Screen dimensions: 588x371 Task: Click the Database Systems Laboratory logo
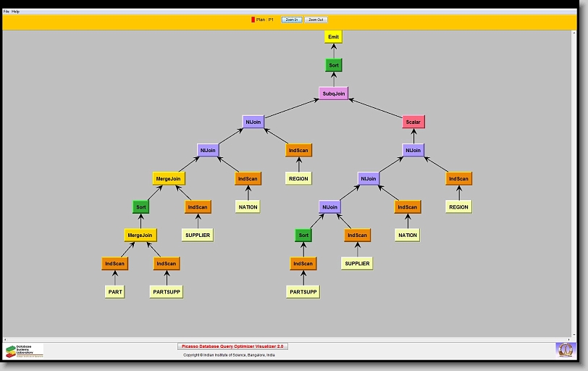(x=24, y=351)
